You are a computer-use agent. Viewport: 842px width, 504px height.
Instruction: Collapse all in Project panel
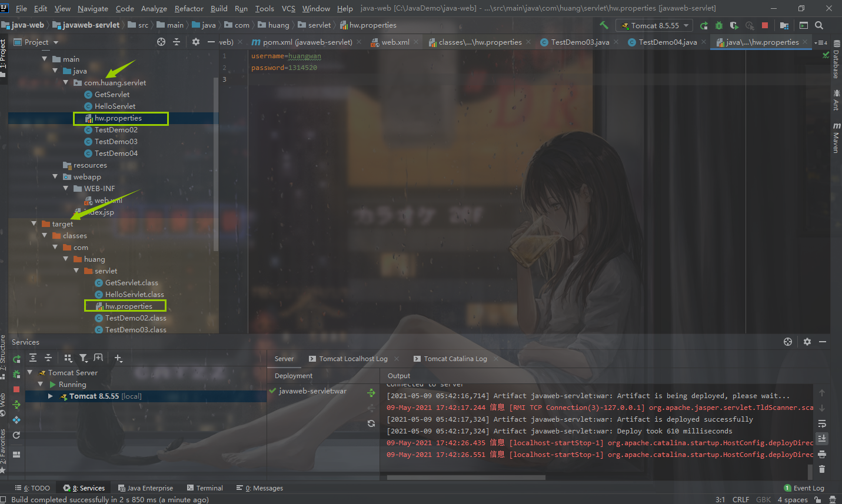(177, 42)
